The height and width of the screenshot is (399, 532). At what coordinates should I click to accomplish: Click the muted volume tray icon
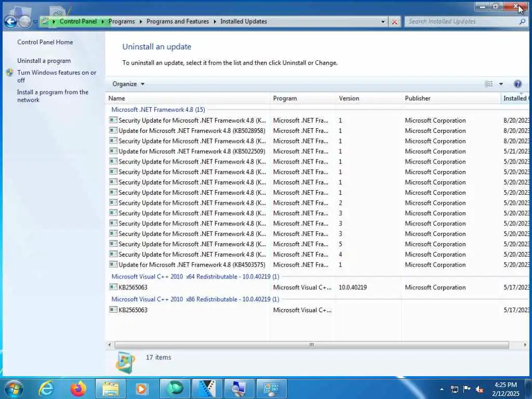[480, 389]
